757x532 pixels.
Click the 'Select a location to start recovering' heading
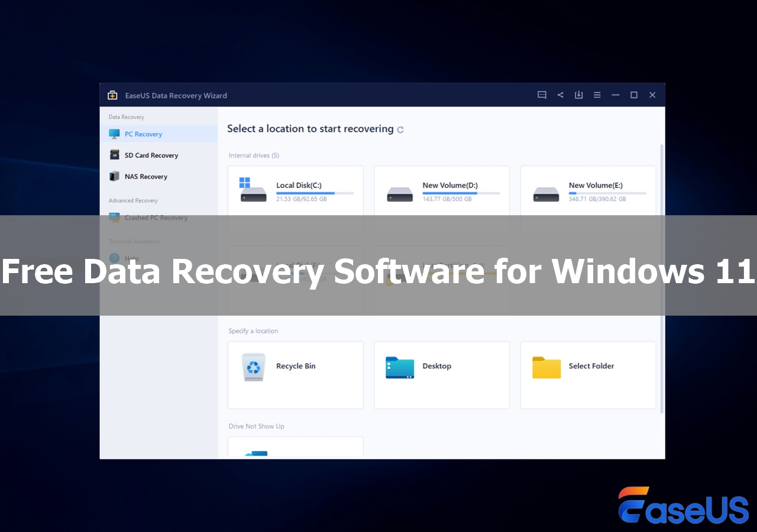310,129
